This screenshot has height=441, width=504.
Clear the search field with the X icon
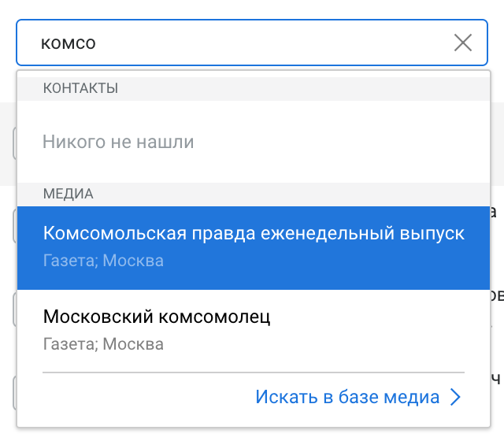(463, 43)
